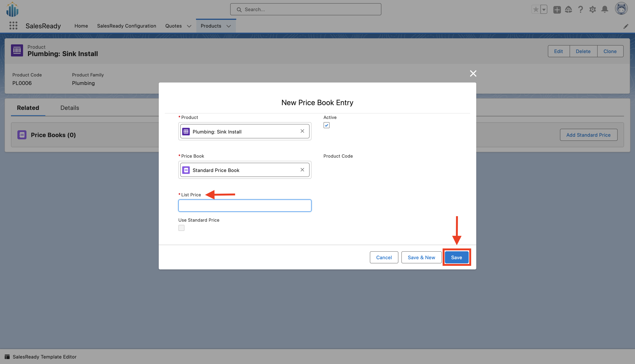
Task: Click the Favorites star icon
Action: coord(536,9)
